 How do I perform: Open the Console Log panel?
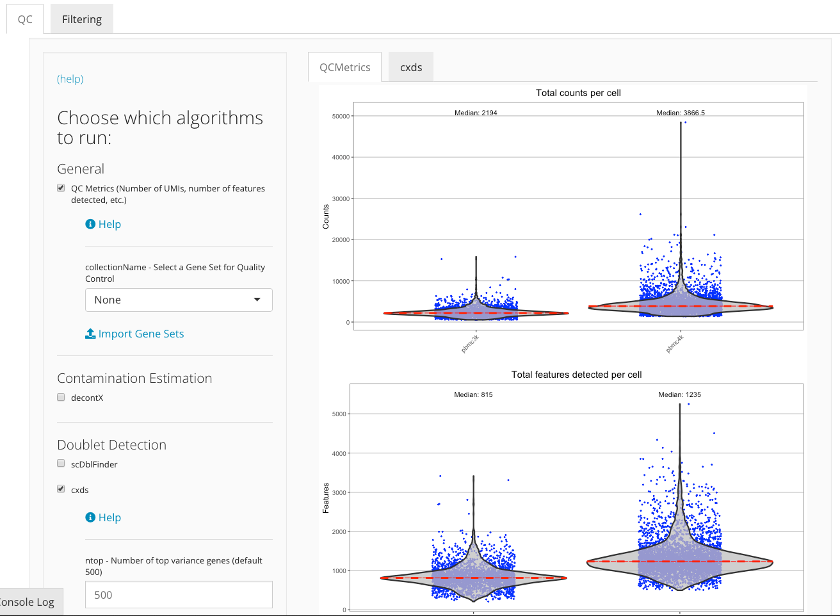coord(28,602)
